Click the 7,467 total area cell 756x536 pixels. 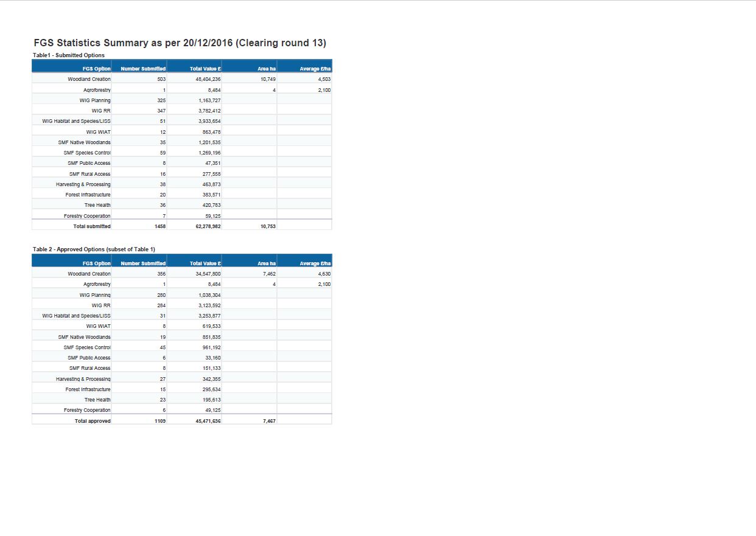(269, 421)
